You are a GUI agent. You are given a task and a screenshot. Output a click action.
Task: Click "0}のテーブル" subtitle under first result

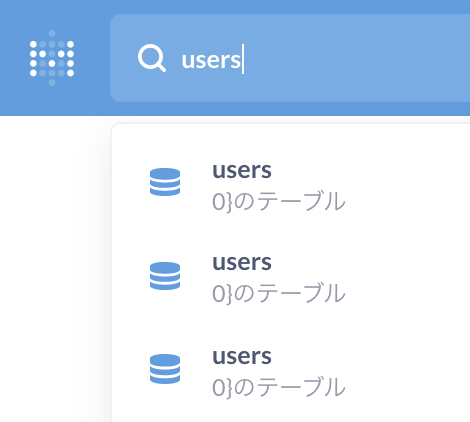click(x=279, y=201)
